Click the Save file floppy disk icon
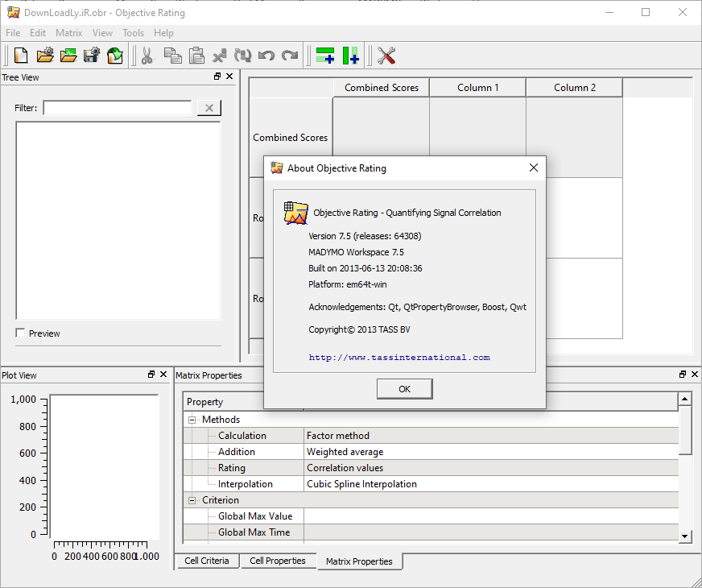702x588 pixels. 92,56
